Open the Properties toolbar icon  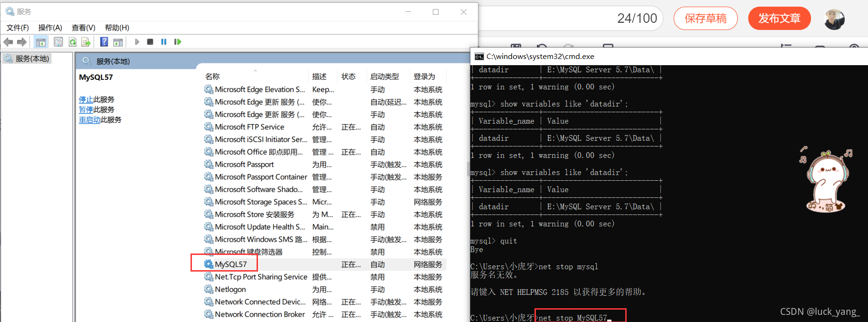coord(58,42)
